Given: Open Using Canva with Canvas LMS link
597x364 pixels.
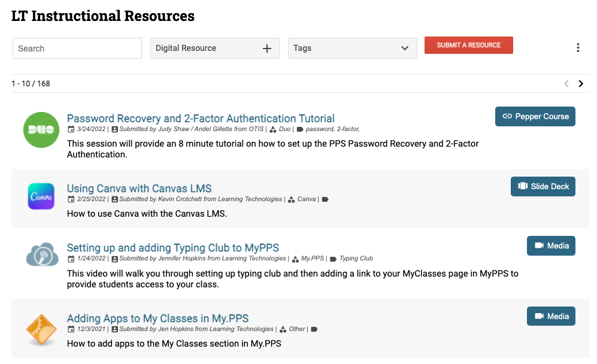Looking at the screenshot, I should tap(139, 189).
